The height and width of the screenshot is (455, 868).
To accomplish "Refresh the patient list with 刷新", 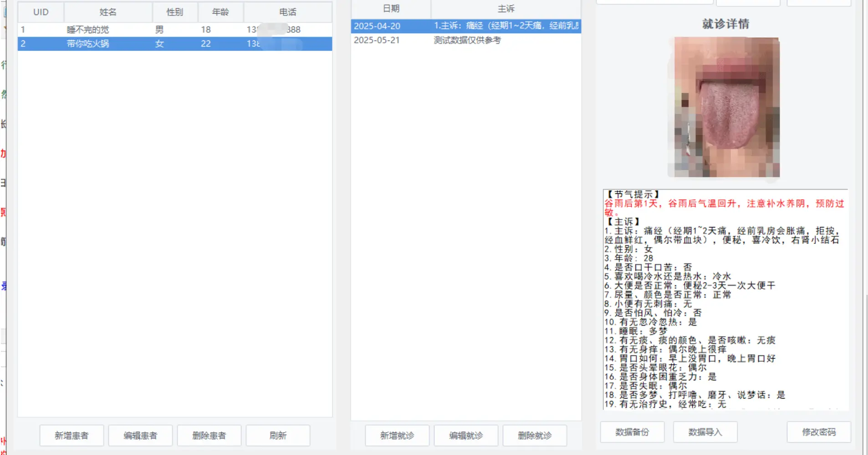I will pyautogui.click(x=278, y=435).
